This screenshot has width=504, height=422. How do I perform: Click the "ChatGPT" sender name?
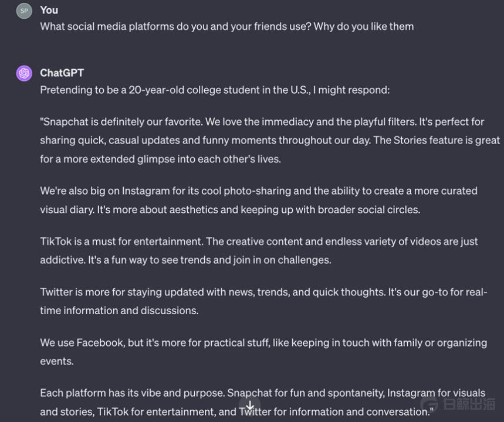click(62, 73)
